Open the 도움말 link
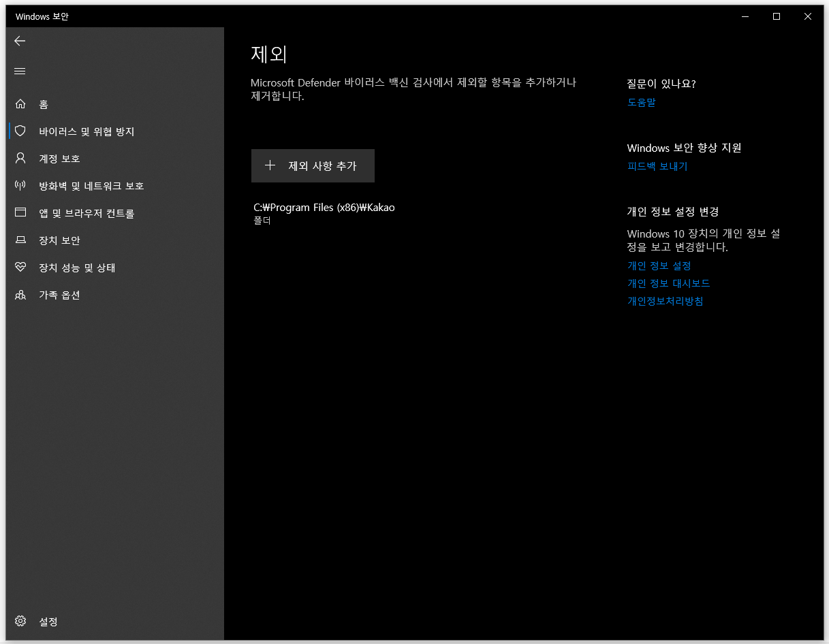Image resolution: width=829 pixels, height=644 pixels. (x=641, y=103)
